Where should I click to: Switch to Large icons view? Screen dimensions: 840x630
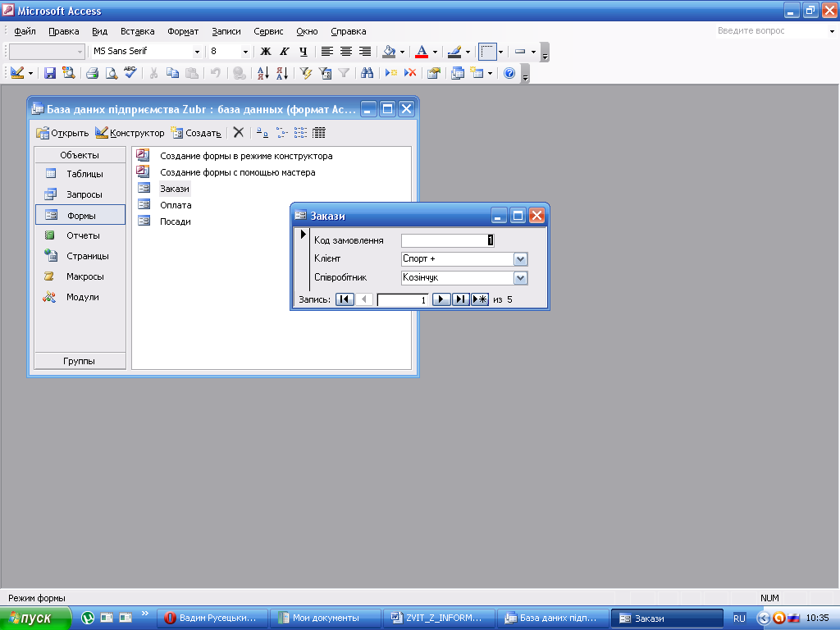[x=262, y=132]
